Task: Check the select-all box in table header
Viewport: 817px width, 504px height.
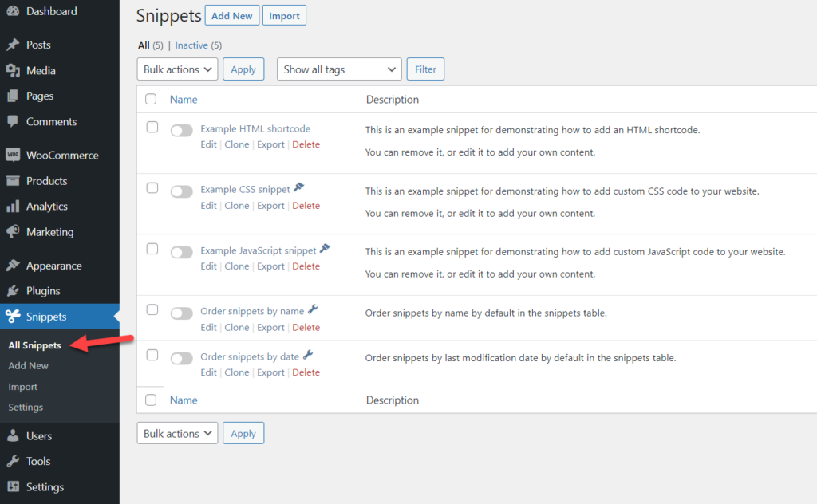Action: (x=151, y=99)
